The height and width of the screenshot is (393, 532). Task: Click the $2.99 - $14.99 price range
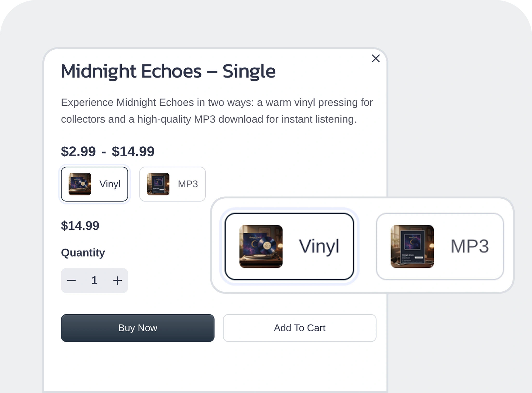point(107,151)
